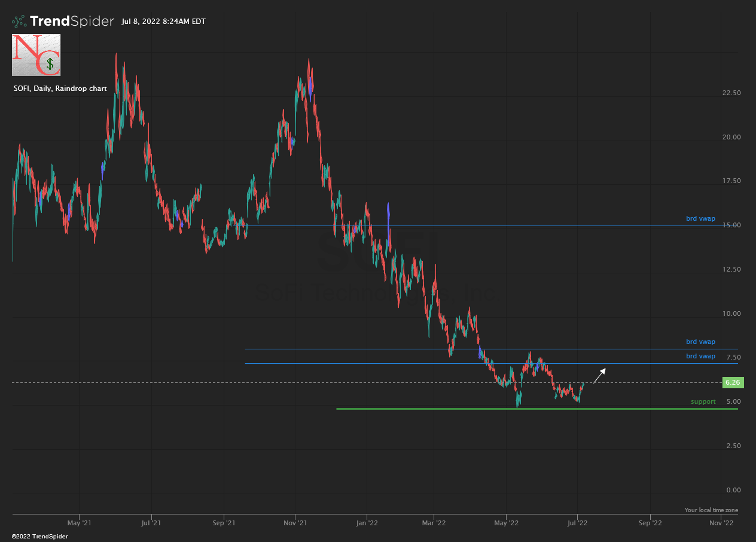Click the ©2022 TrendSpider copyright text
The width and height of the screenshot is (756, 542).
click(39, 536)
